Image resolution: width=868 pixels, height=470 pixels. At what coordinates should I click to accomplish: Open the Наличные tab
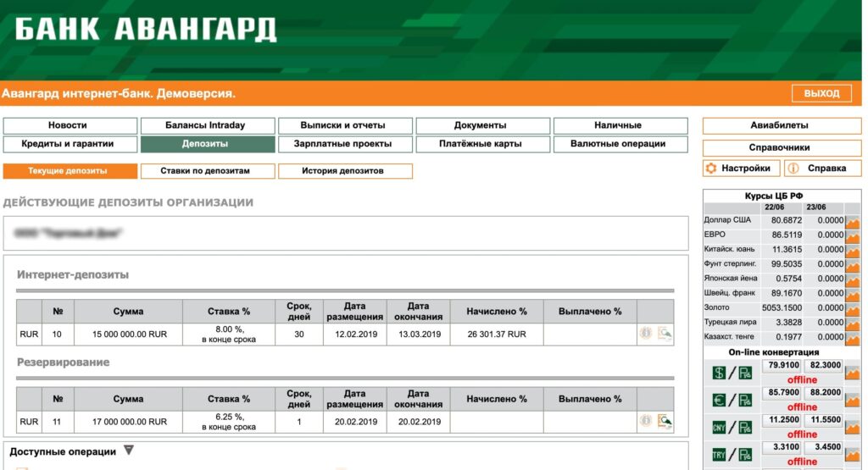pos(620,125)
